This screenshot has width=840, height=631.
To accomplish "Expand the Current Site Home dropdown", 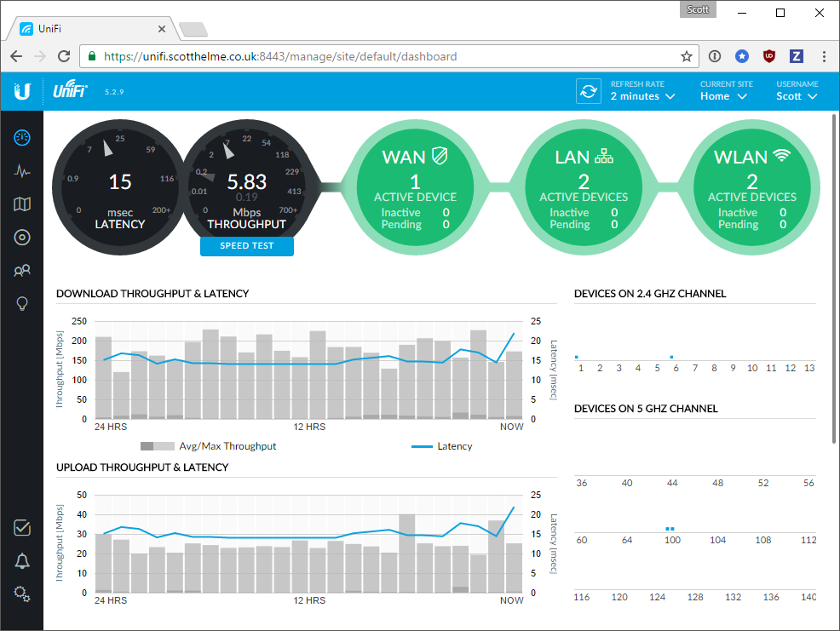I will click(723, 96).
